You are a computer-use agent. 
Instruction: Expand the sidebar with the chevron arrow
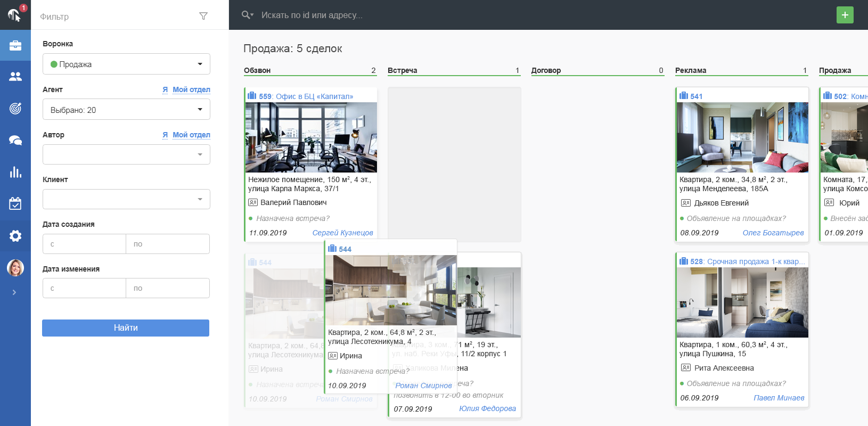pyautogui.click(x=14, y=292)
